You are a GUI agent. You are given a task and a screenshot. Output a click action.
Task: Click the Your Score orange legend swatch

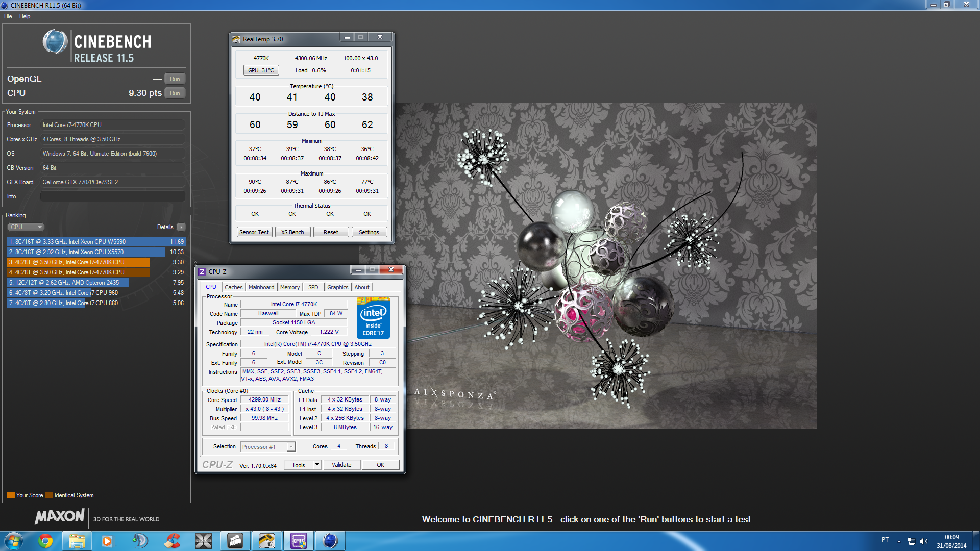pos(11,495)
